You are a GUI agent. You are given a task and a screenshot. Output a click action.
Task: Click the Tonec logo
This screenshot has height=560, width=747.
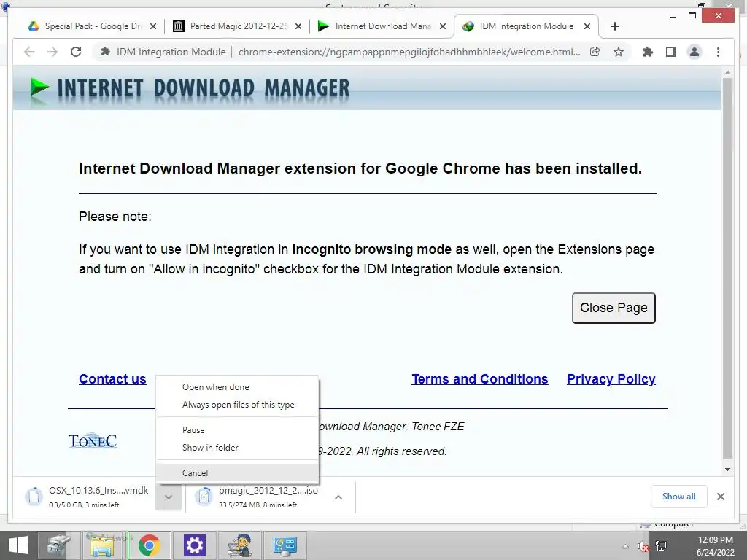point(93,441)
